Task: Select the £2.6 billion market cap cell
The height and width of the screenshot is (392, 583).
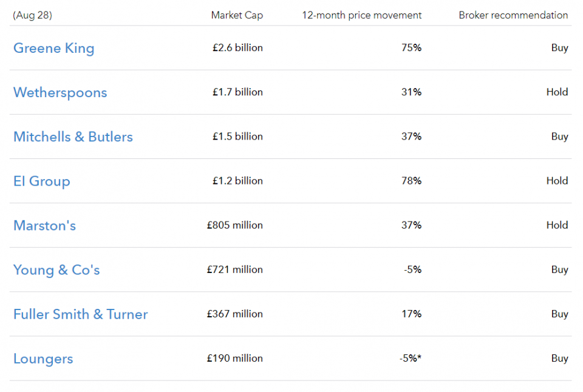Action: [x=237, y=48]
